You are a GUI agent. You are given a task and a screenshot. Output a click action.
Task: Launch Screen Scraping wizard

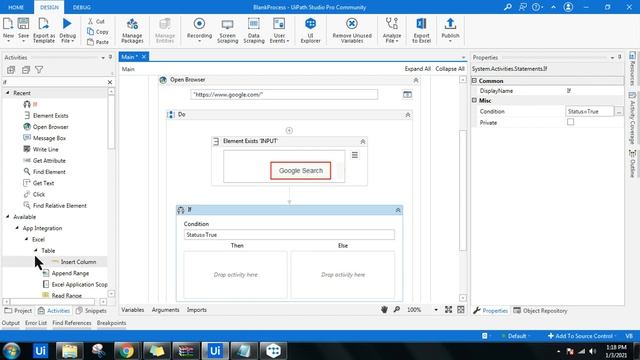[227, 31]
